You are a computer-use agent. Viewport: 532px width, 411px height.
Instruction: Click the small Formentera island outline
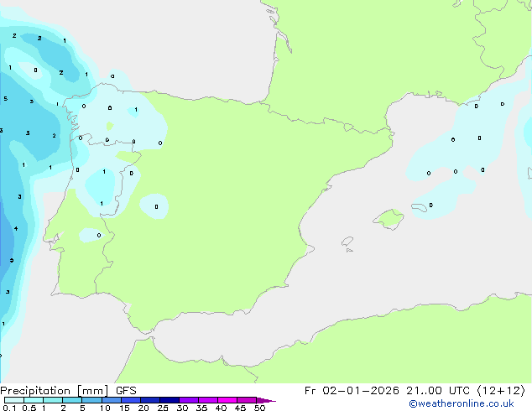click(349, 250)
